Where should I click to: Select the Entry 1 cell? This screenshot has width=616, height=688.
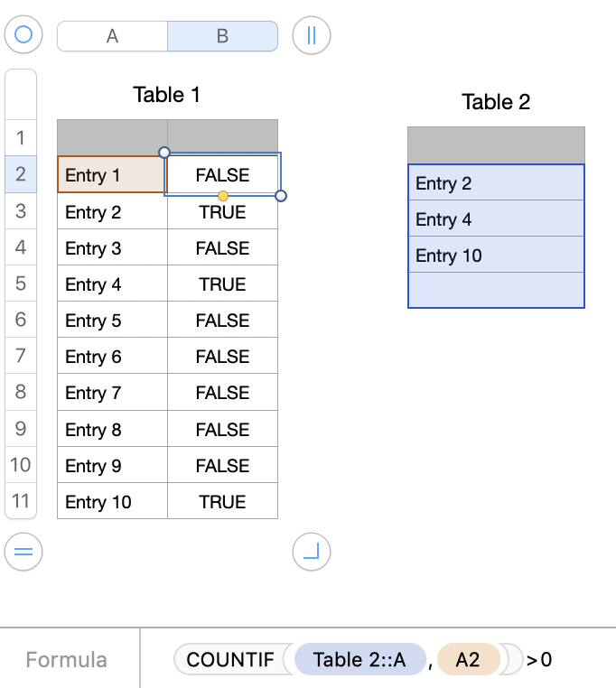pos(112,175)
